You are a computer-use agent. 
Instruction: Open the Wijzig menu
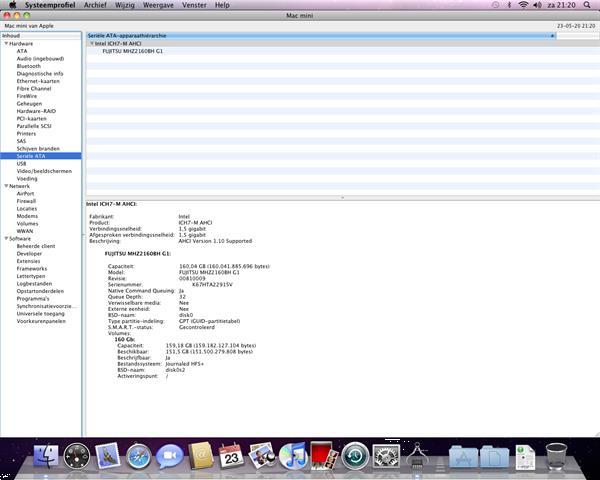[125, 5]
